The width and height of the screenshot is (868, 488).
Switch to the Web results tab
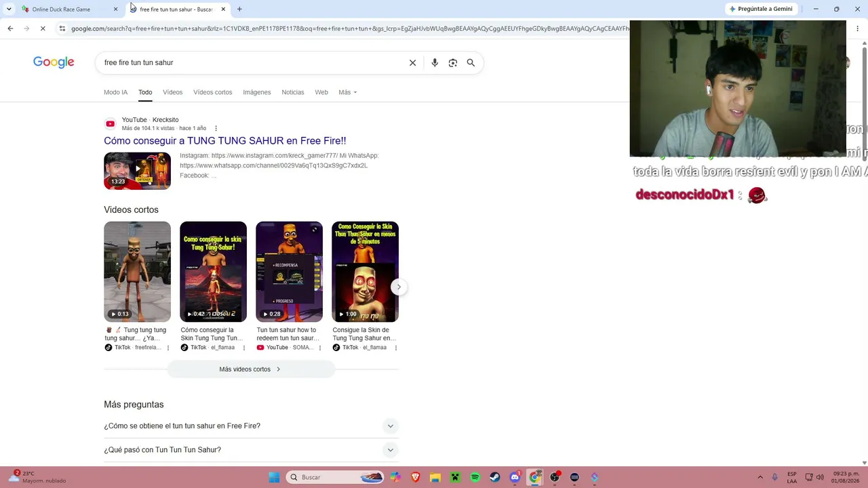click(x=321, y=92)
